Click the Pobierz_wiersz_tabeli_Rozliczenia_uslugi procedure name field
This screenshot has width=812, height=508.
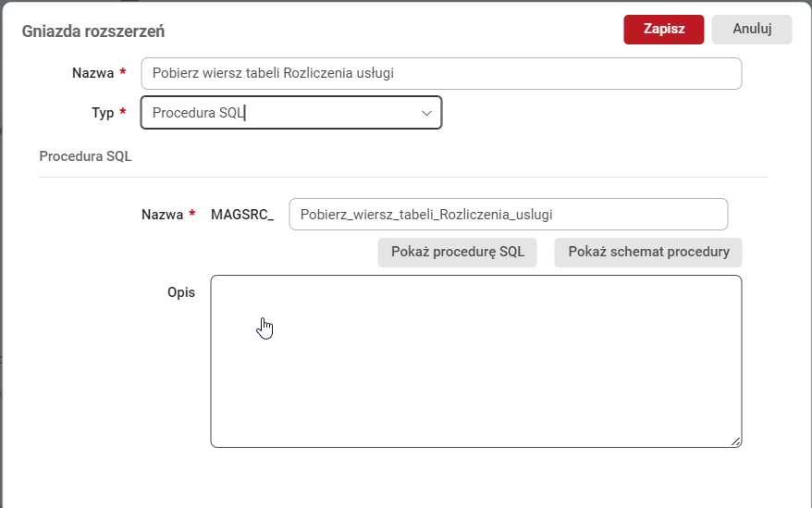pos(508,214)
